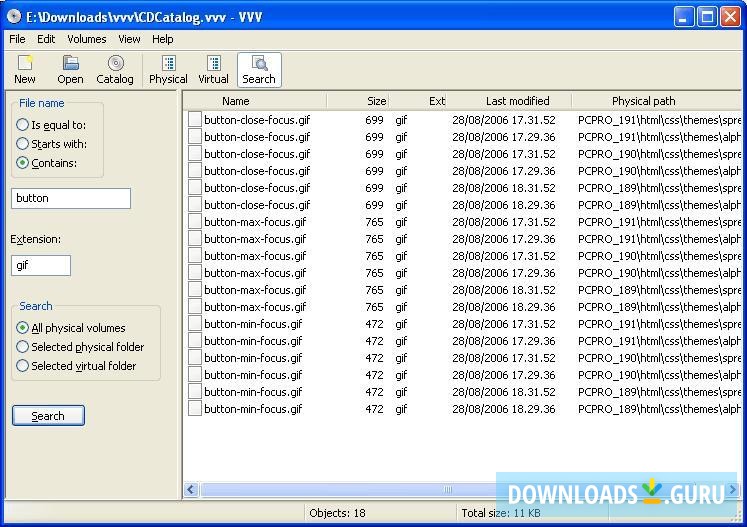Image resolution: width=747 pixels, height=527 pixels.
Task: Click 'Objects: 18' in status bar
Action: coord(337,513)
